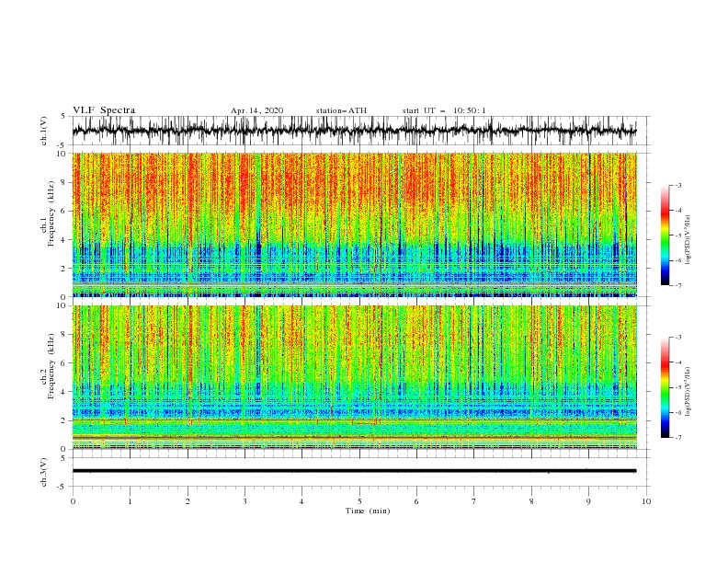
Task: Click the ch.2 Frequency (kHz) axis label
Action: pos(47,366)
